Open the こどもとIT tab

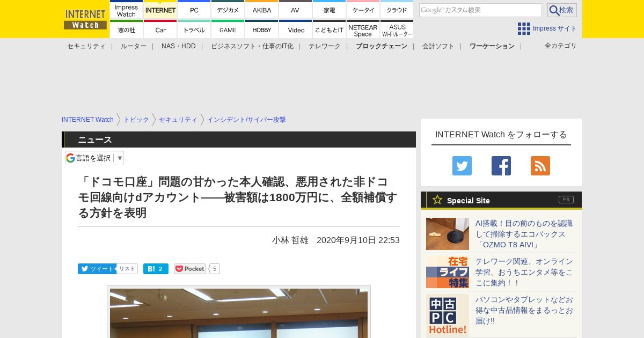[330, 30]
